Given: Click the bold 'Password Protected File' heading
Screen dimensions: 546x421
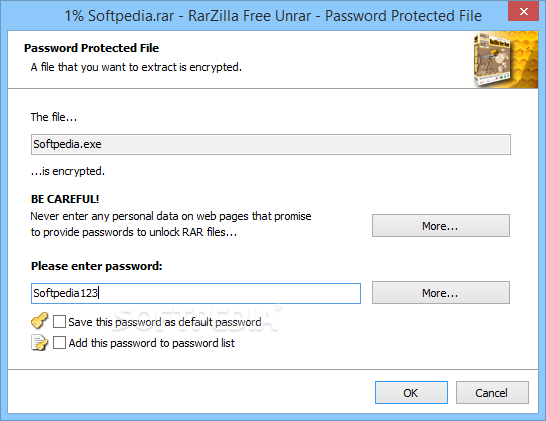Looking at the screenshot, I should (x=91, y=48).
